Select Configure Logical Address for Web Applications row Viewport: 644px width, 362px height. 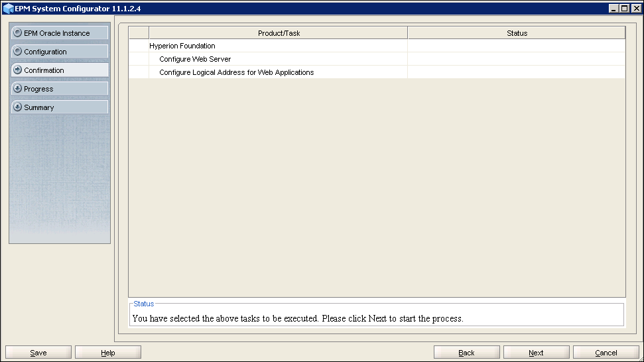pyautogui.click(x=377, y=72)
